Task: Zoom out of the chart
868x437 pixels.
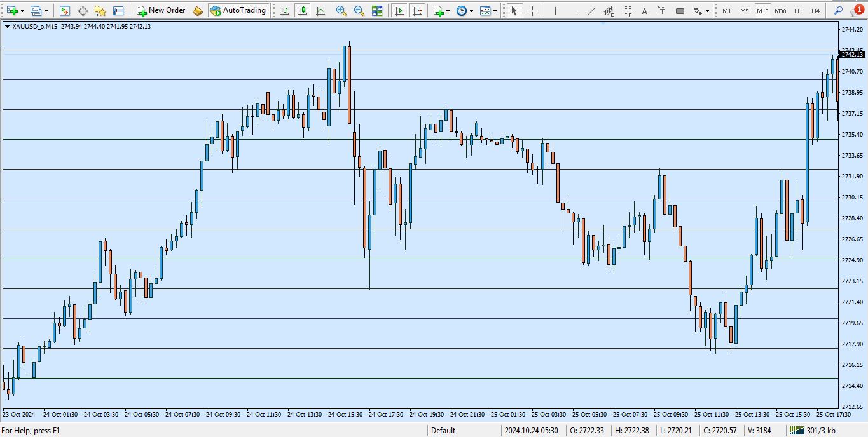Action: (359, 11)
